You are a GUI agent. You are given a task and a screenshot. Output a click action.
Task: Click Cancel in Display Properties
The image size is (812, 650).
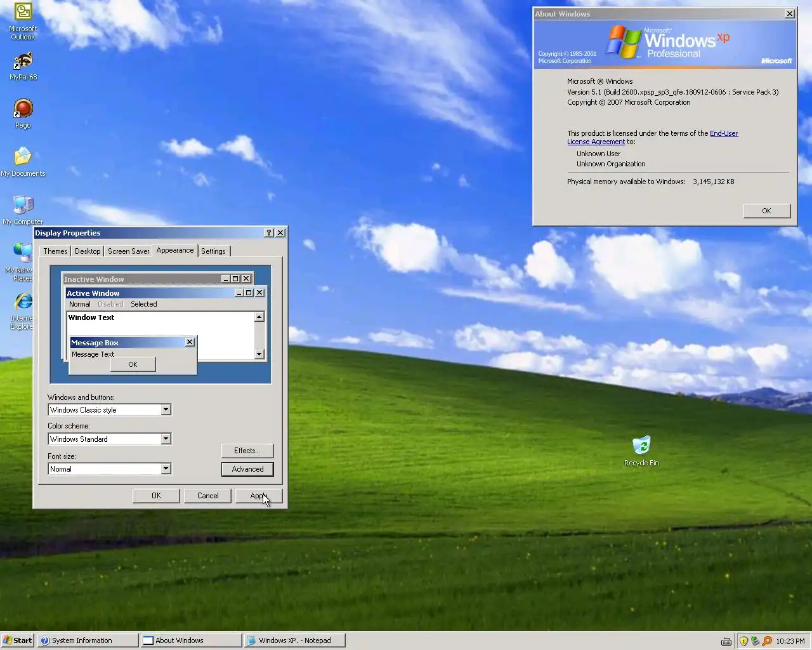[207, 496]
